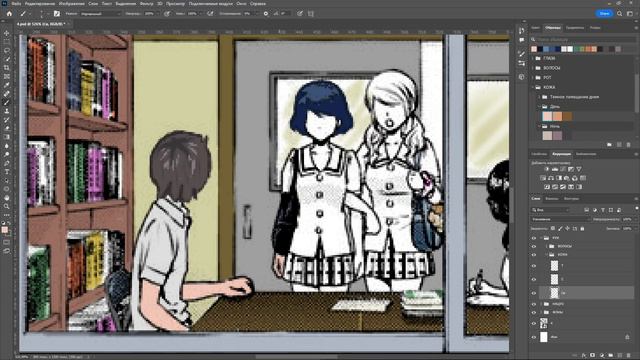Open the collapsed History panel icon

(522, 31)
